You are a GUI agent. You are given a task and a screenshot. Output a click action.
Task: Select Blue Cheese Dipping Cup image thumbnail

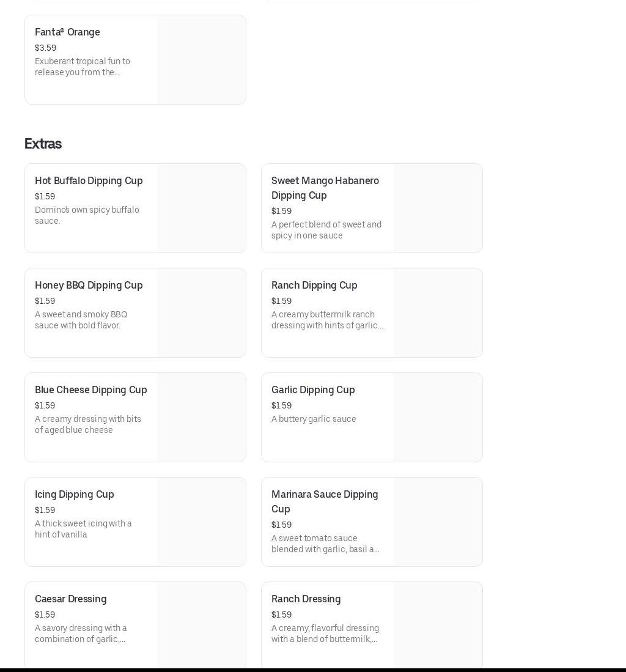[x=201, y=418]
